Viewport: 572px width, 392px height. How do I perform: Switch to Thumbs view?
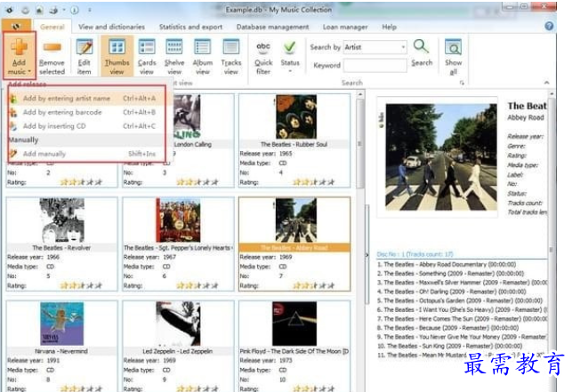[x=117, y=56]
